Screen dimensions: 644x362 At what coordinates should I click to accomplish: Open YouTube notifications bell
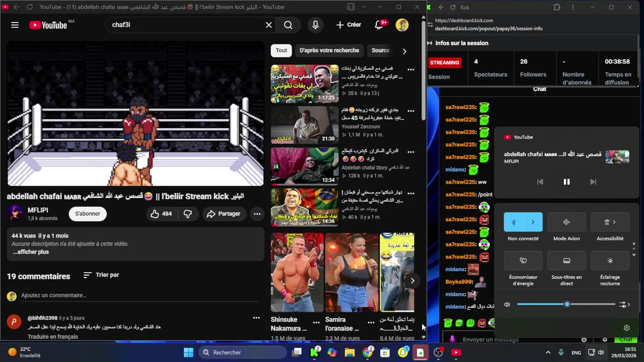click(379, 25)
